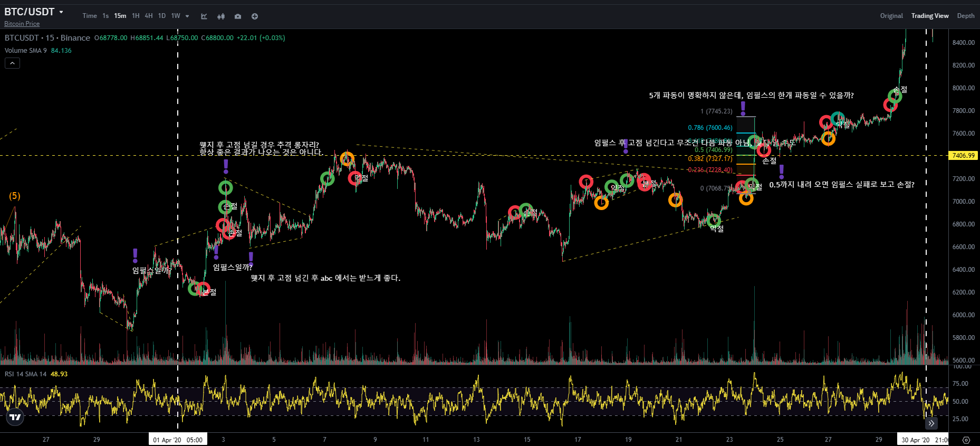Select the 15m interval
Viewport: 980px width, 446px height.
tap(120, 16)
